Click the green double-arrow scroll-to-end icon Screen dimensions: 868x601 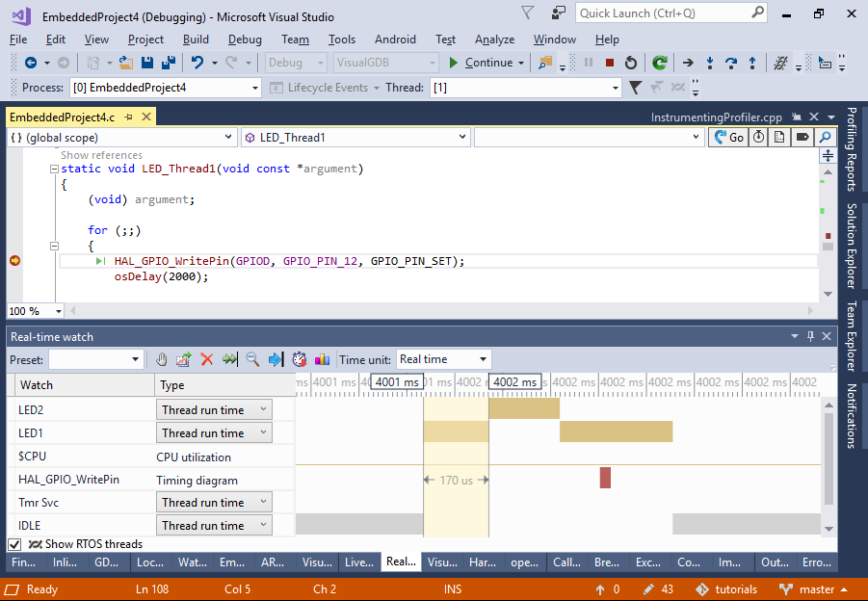tap(229, 359)
